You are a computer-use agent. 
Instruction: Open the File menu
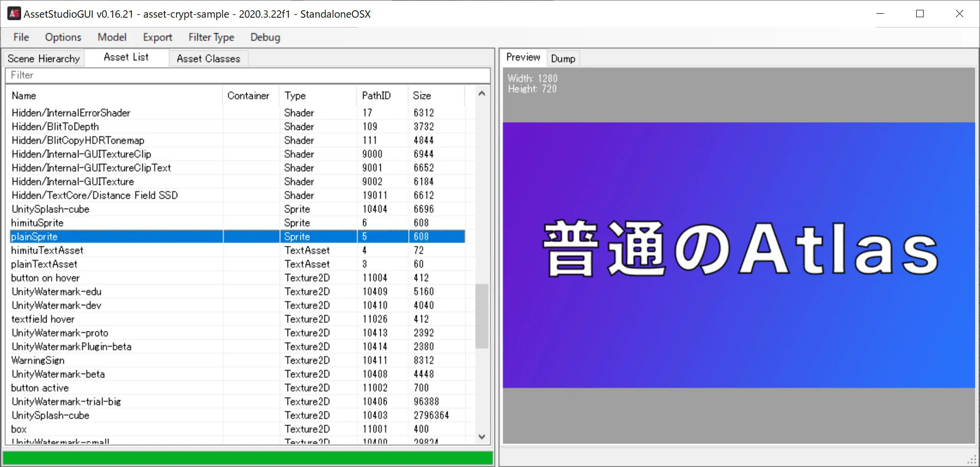[x=21, y=37]
